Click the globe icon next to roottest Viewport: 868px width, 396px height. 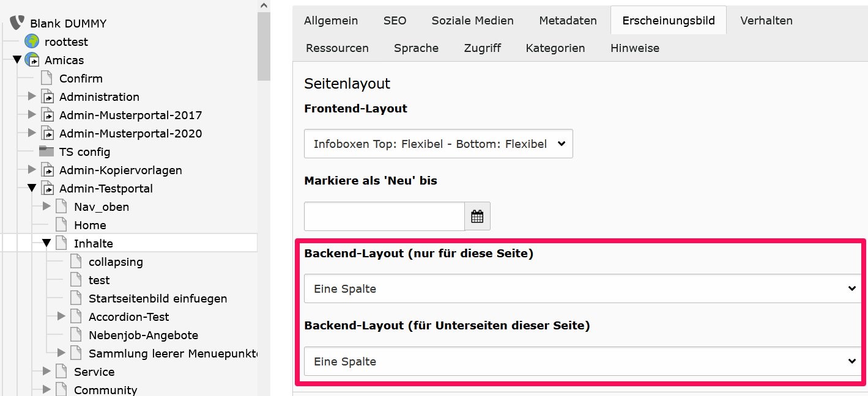32,42
